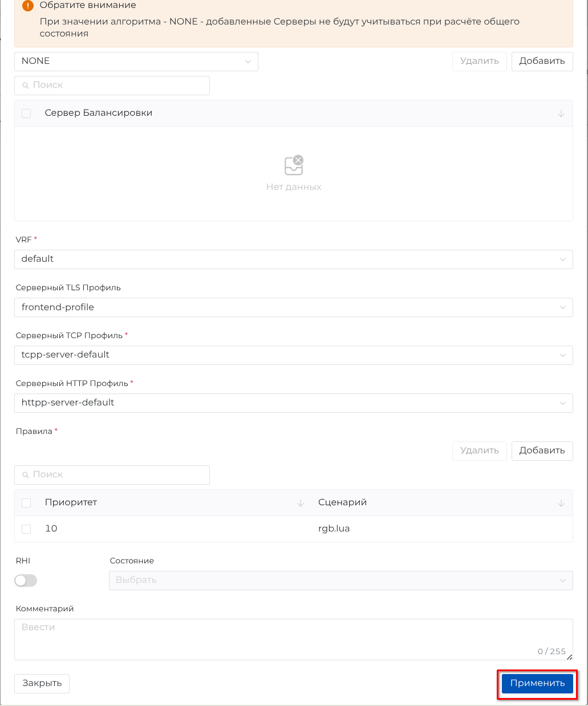The image size is (588, 706).
Task: Click Добавить button in the Правила section
Action: 542,451
